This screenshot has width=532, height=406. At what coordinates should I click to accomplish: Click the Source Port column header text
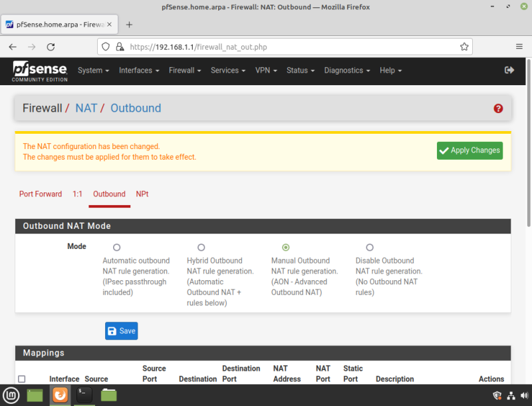click(154, 374)
